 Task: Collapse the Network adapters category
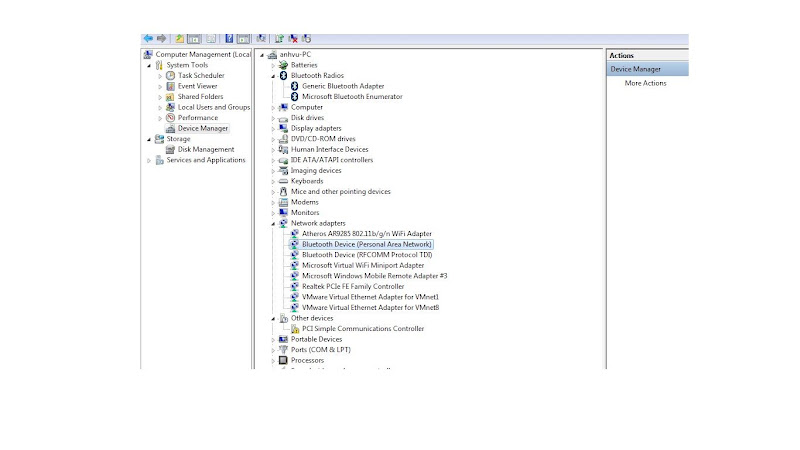pyautogui.click(x=273, y=223)
